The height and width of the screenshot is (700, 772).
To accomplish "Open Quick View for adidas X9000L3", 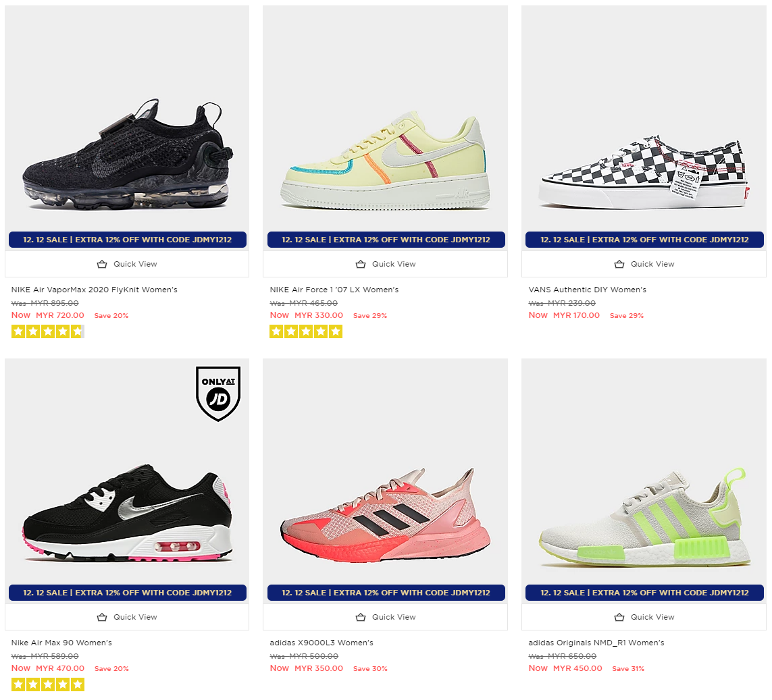I will point(385,618).
